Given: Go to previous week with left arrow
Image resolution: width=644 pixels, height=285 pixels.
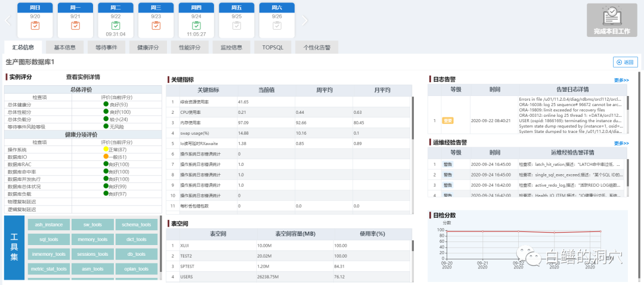Looking at the screenshot, I should click(8, 20).
